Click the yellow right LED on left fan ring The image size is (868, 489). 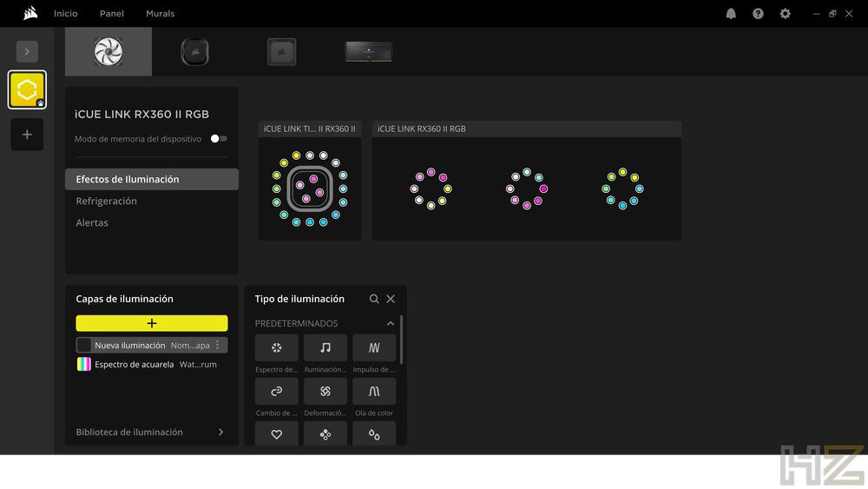coord(448,188)
